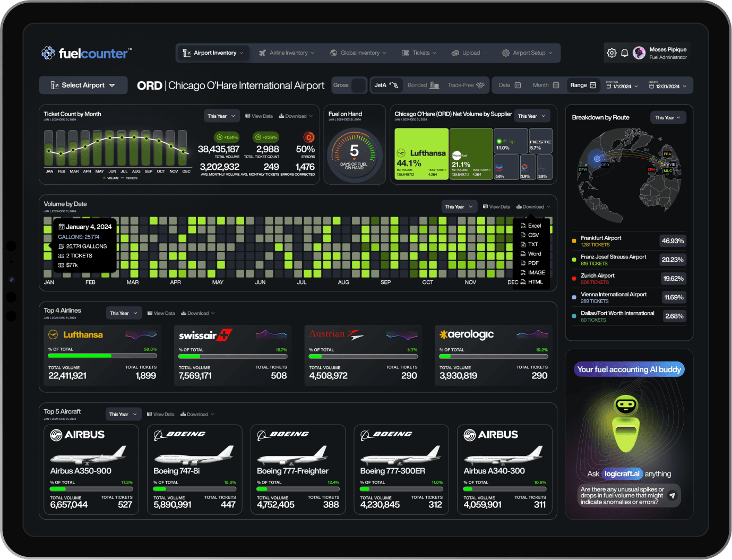732x560 pixels.
Task: Send the AI buddy prompt arrow
Action: (672, 495)
